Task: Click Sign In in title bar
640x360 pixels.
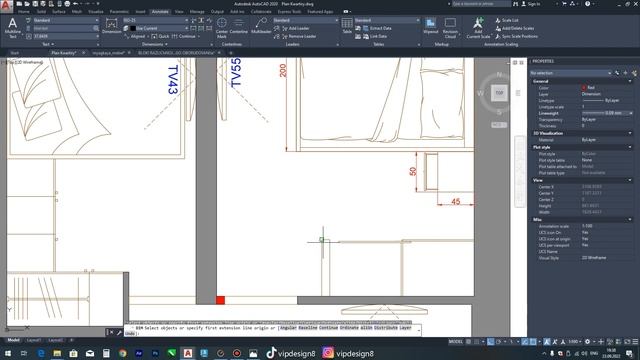Action: [531, 4]
